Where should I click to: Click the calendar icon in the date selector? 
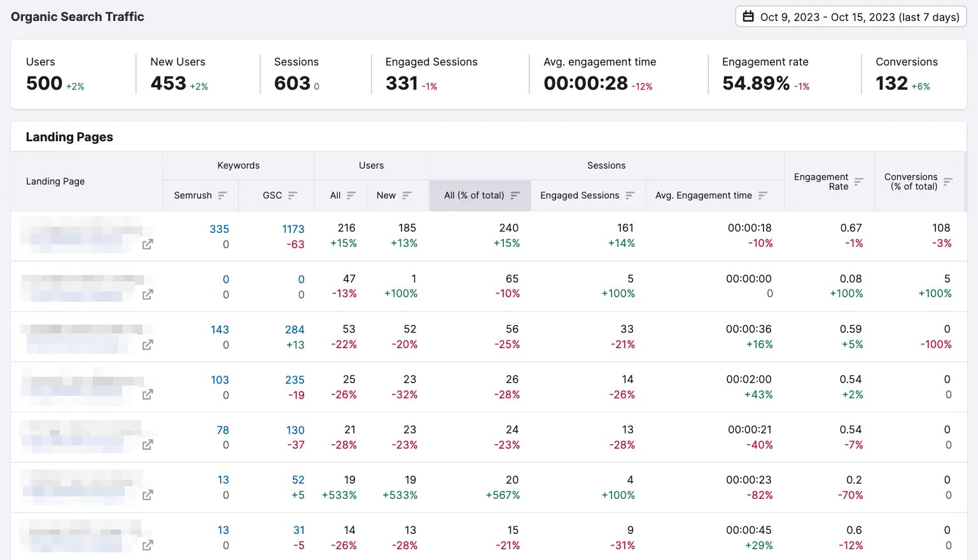(x=750, y=17)
